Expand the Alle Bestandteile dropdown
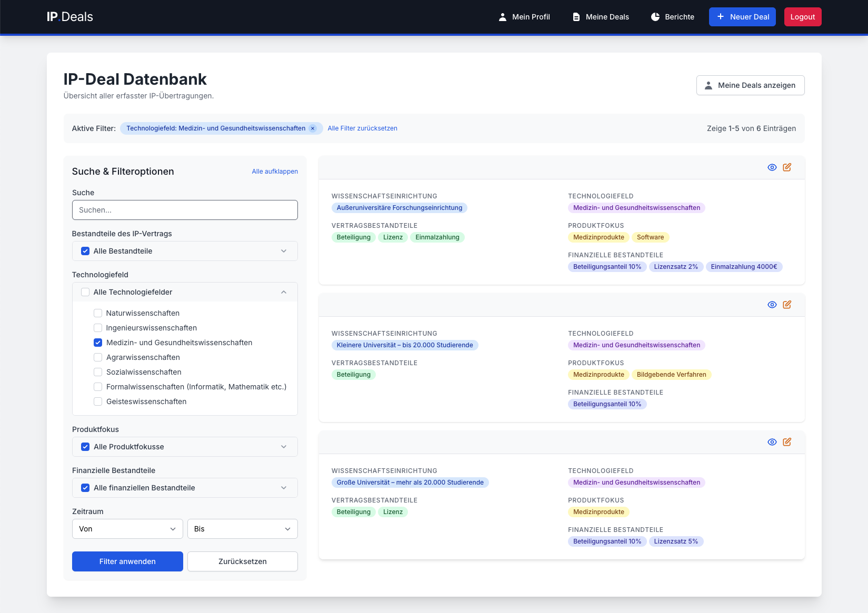Viewport: 868px width, 613px height. click(284, 251)
